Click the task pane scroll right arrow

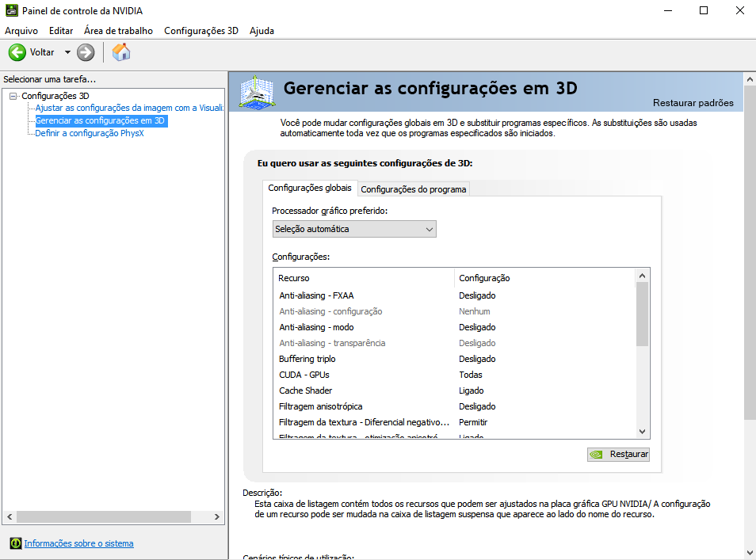[x=217, y=516]
